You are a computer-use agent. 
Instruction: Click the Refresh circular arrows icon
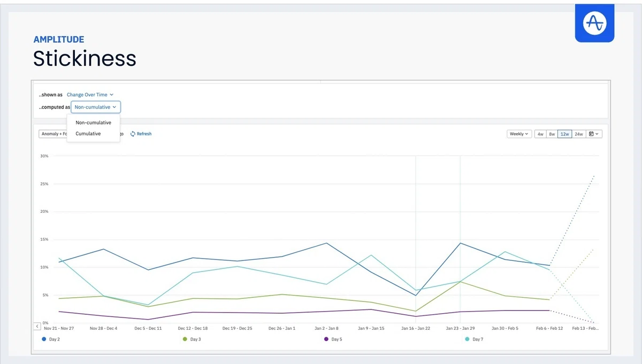click(133, 134)
